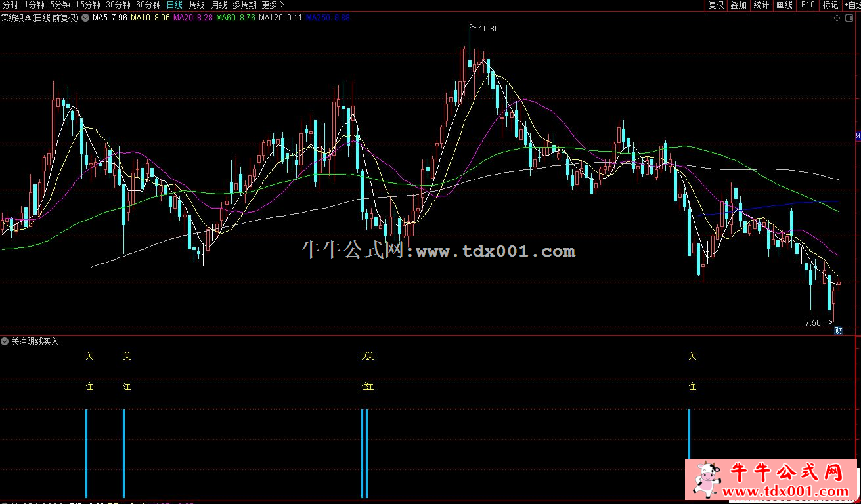Select the 30分钟 period tab
The image size is (861, 504).
coord(118,5)
